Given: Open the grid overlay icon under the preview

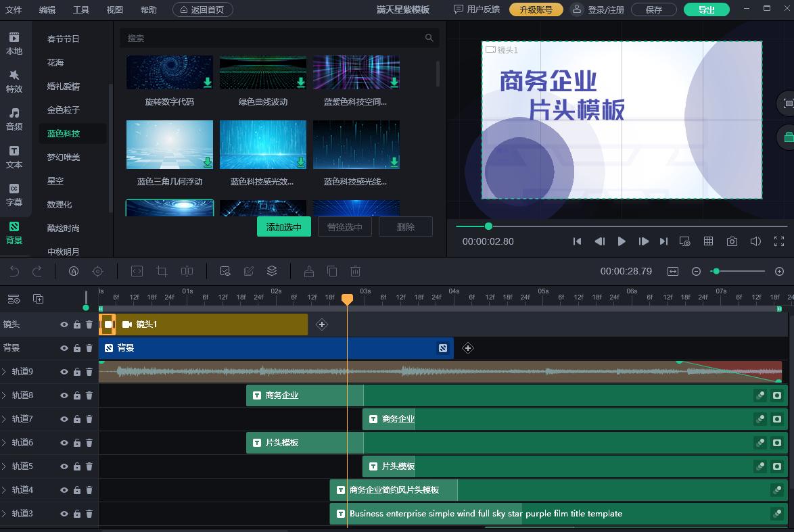Looking at the screenshot, I should coord(708,241).
